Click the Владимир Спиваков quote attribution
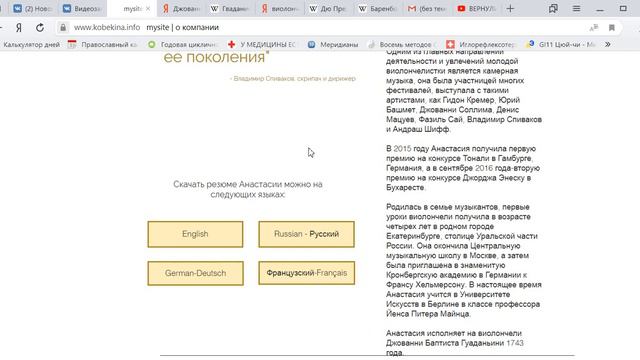Image resolution: width=640 pixels, height=360 pixels. (x=293, y=78)
